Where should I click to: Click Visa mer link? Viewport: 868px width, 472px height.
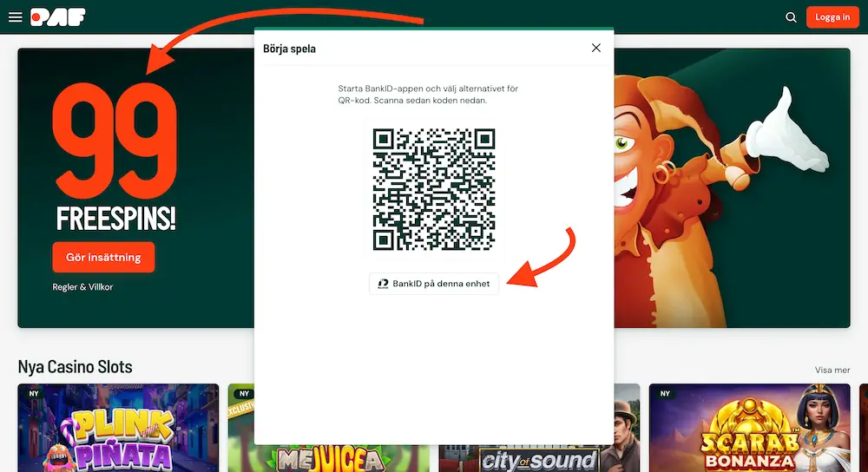(832, 370)
